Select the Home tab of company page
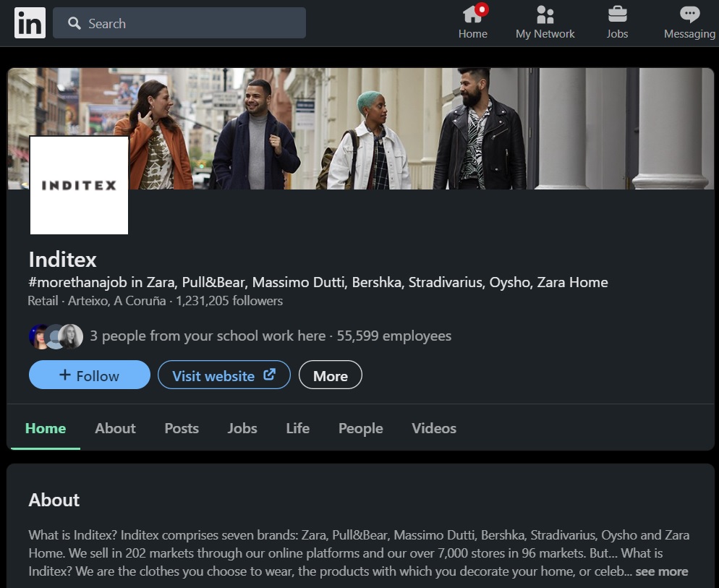The width and height of the screenshot is (719, 588). point(46,428)
